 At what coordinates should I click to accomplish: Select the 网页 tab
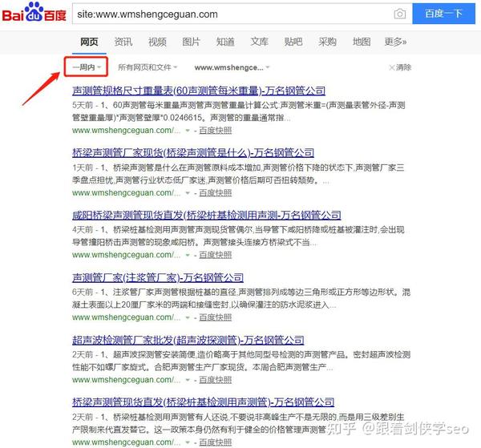click(89, 42)
